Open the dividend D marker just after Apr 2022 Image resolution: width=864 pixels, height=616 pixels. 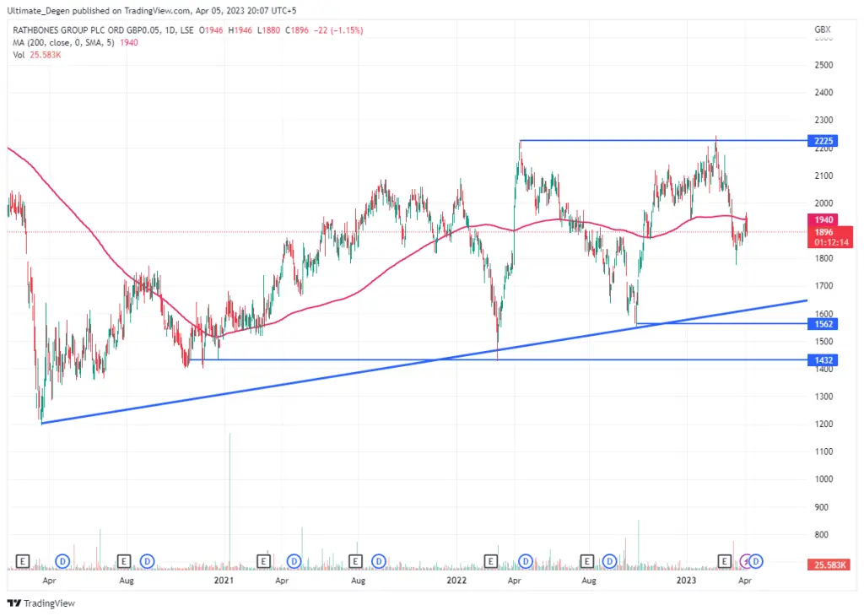click(x=526, y=561)
